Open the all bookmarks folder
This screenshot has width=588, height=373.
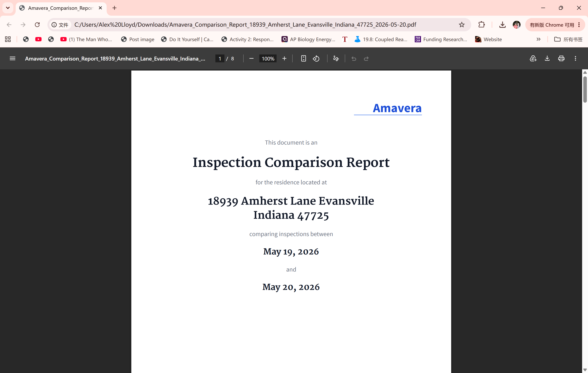568,39
